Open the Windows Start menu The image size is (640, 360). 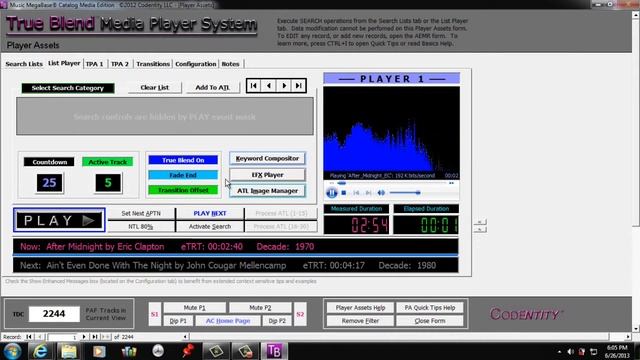(x=13, y=351)
